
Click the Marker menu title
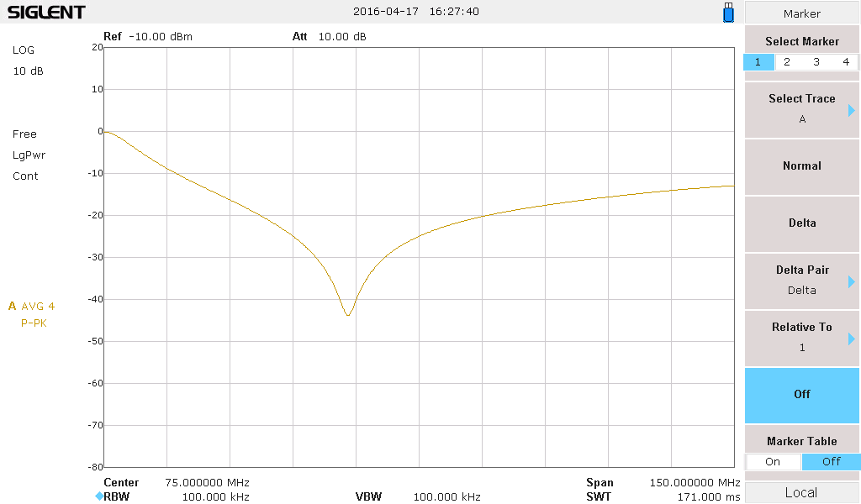[x=801, y=13]
